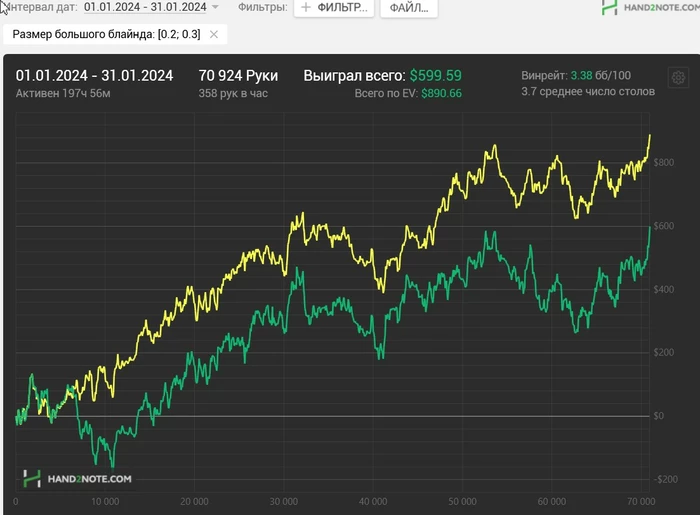
Task: Click the EV total value $890.66
Action: coord(442,93)
